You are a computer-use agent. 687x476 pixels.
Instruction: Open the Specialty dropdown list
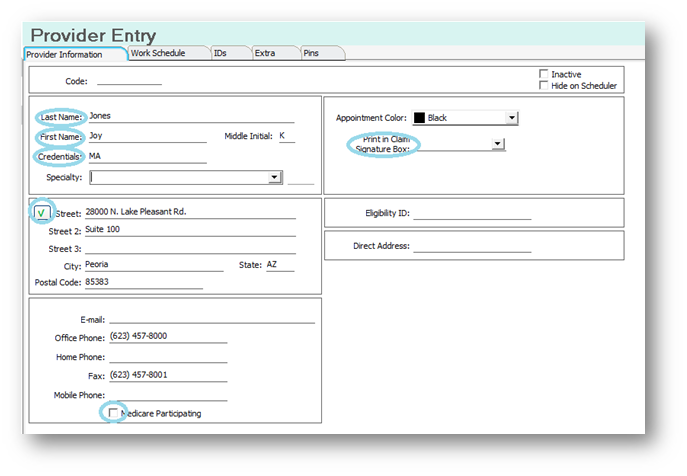(274, 178)
